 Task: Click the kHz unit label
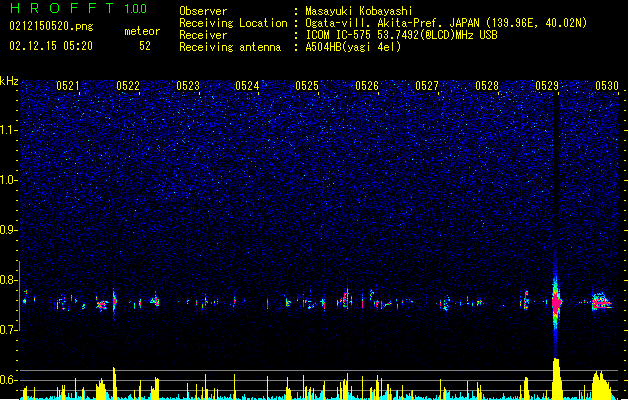pos(9,81)
